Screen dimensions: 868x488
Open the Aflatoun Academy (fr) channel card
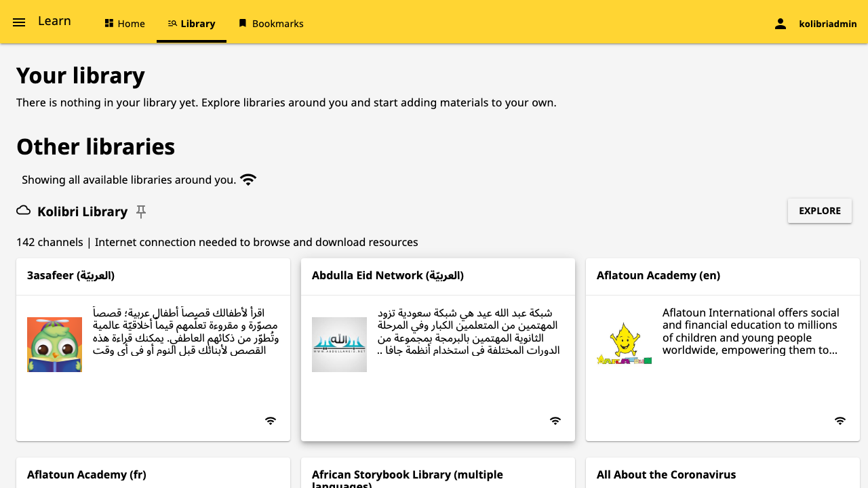153,473
